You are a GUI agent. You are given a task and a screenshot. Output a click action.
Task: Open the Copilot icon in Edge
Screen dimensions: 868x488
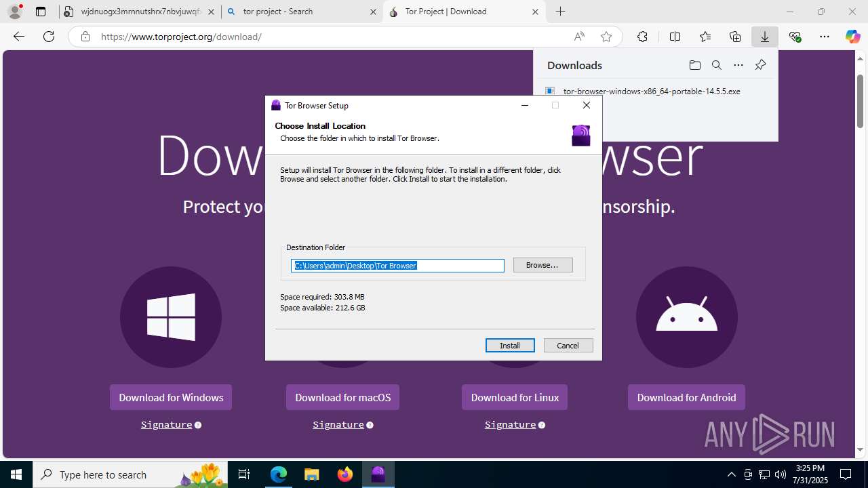pos(852,37)
